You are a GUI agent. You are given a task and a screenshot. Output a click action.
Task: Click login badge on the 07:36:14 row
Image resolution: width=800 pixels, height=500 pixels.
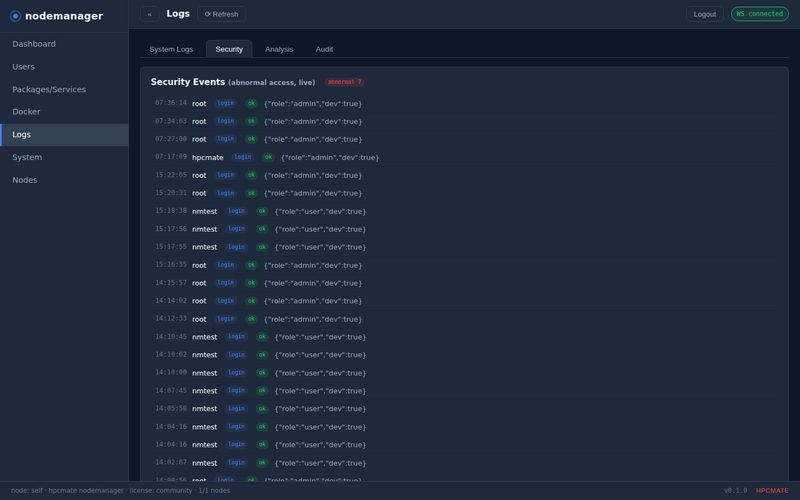click(x=226, y=104)
